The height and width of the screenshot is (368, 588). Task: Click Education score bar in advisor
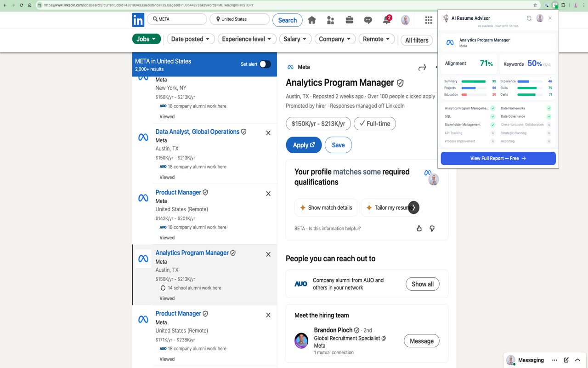tap(474, 95)
